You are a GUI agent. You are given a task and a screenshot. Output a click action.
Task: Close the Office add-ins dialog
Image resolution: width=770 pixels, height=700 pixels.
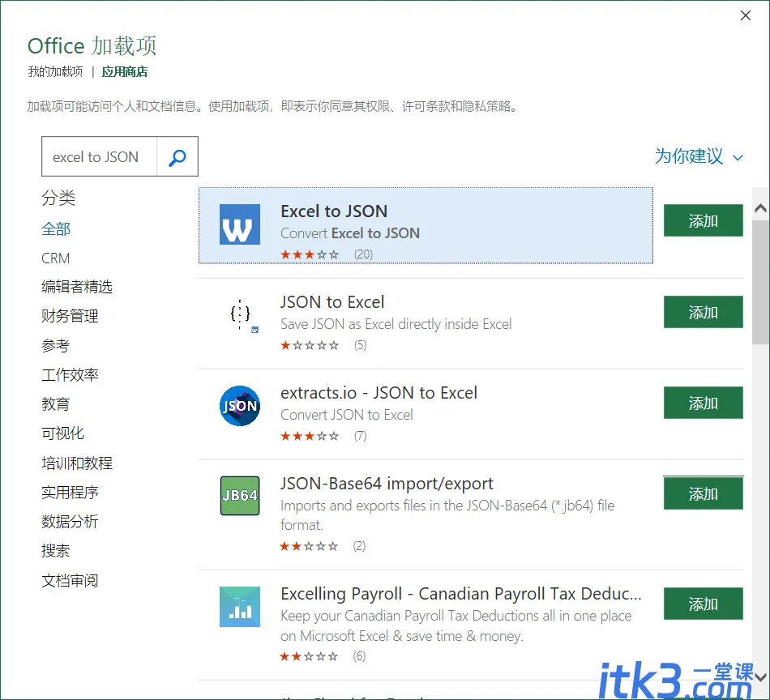746,15
